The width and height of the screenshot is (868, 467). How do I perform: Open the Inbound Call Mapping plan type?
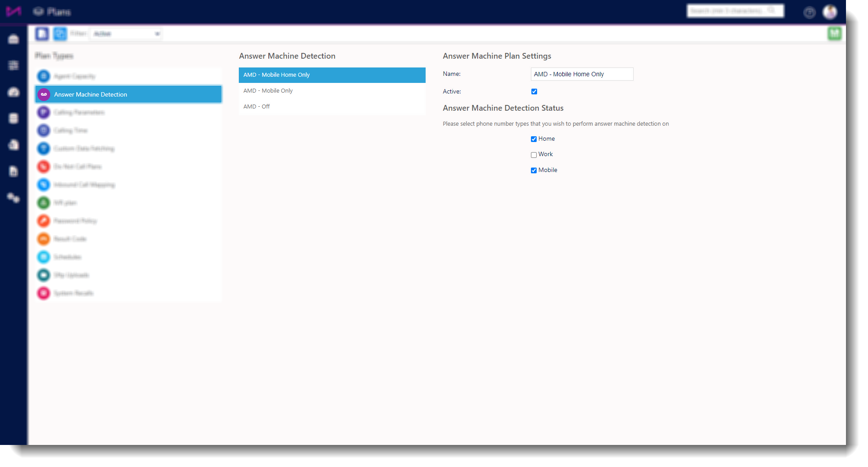point(128,185)
